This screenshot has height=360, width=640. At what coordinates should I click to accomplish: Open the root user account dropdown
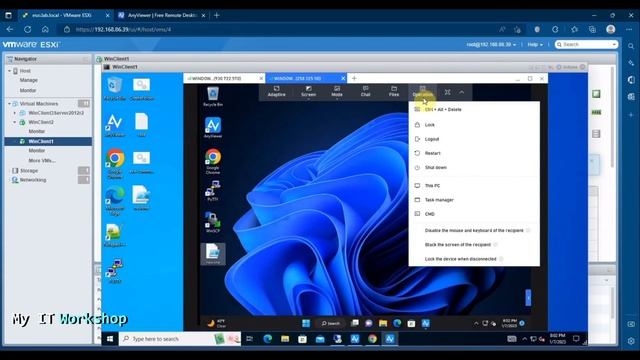(x=491, y=44)
